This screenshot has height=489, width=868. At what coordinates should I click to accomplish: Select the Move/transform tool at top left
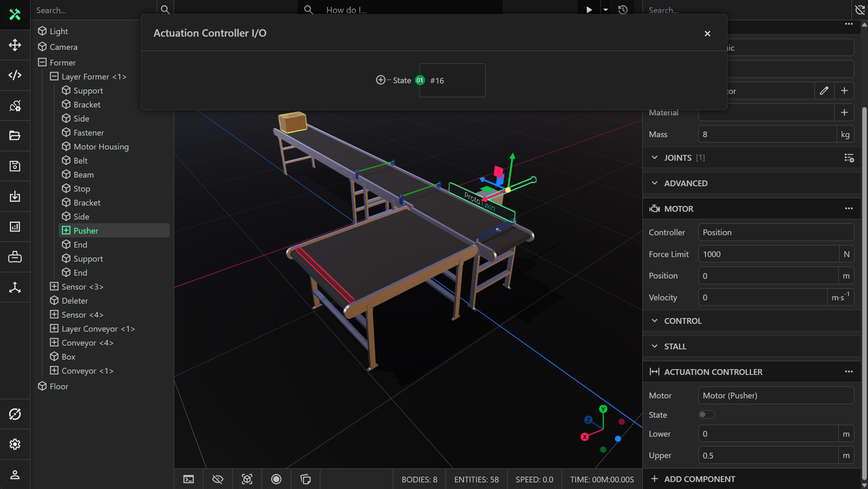[x=15, y=45]
